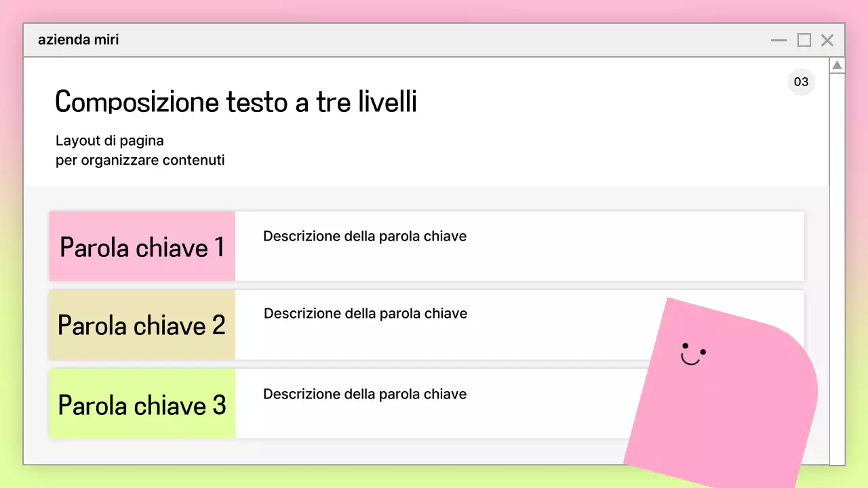868x488 pixels.
Task: Click the third Descrizione della parola chiave
Action: [x=365, y=394]
